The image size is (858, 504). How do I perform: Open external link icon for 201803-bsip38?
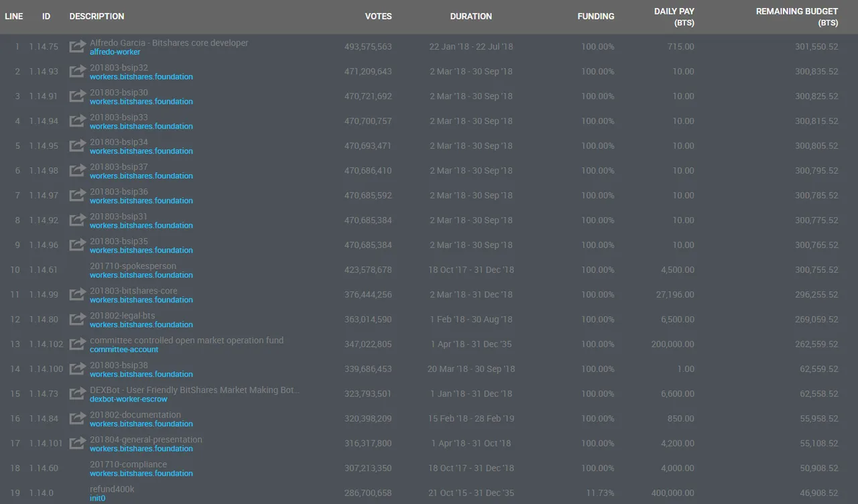pyautogui.click(x=78, y=369)
